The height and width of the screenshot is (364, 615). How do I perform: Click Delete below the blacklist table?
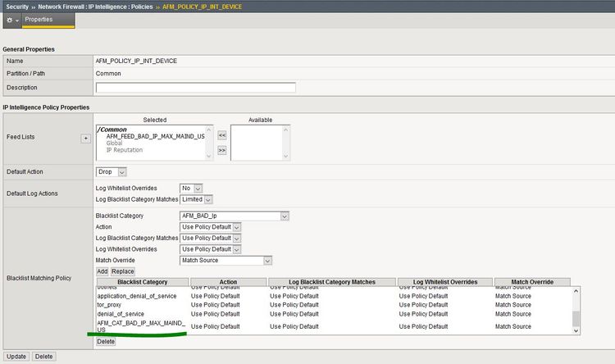point(105,341)
